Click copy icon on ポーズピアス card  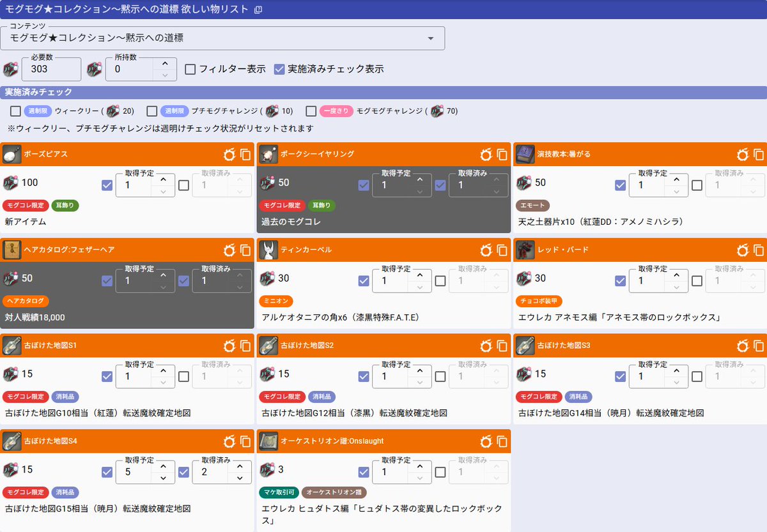coord(246,155)
